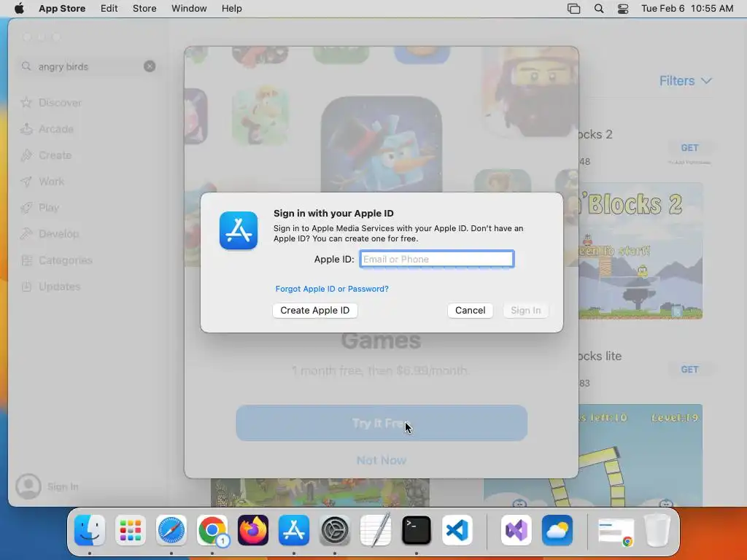Open Firefox from the Dock

[x=253, y=530]
